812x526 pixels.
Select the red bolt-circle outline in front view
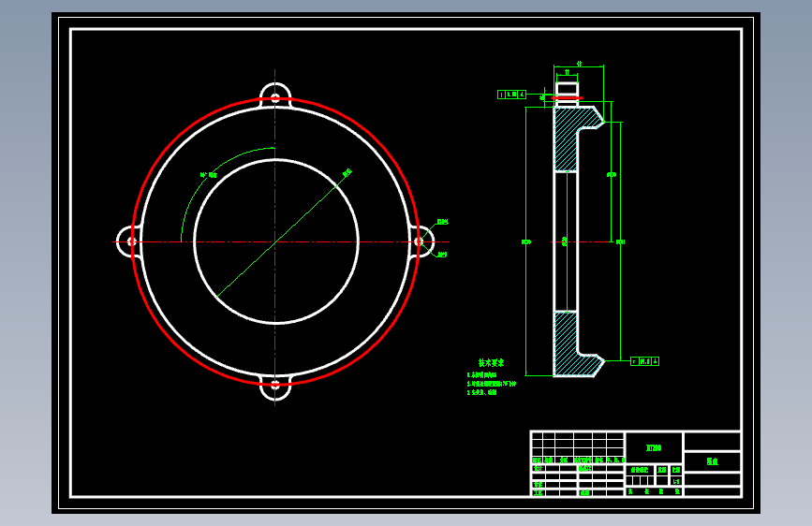275,241
